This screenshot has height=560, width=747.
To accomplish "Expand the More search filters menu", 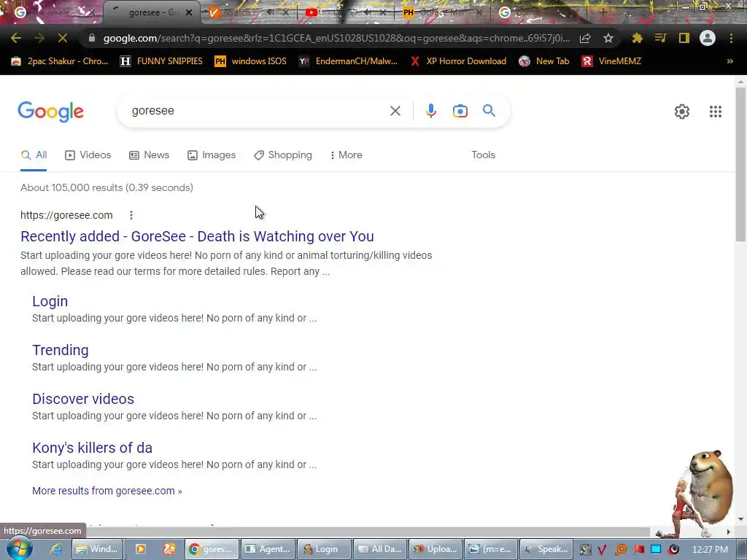I will [347, 155].
